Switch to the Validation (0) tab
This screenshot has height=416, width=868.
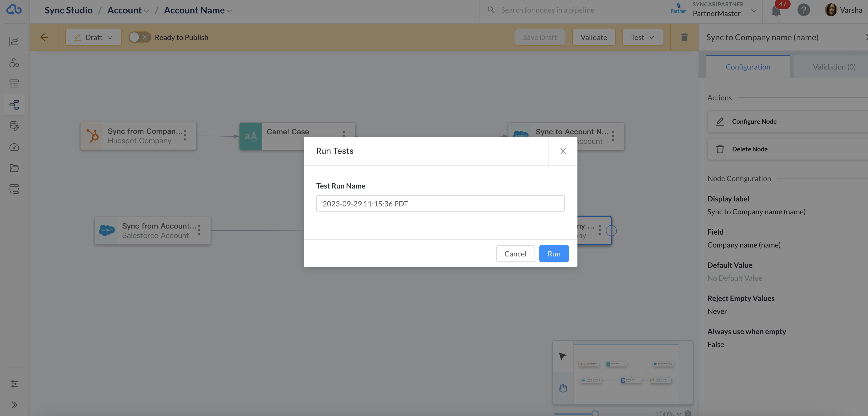click(x=834, y=67)
